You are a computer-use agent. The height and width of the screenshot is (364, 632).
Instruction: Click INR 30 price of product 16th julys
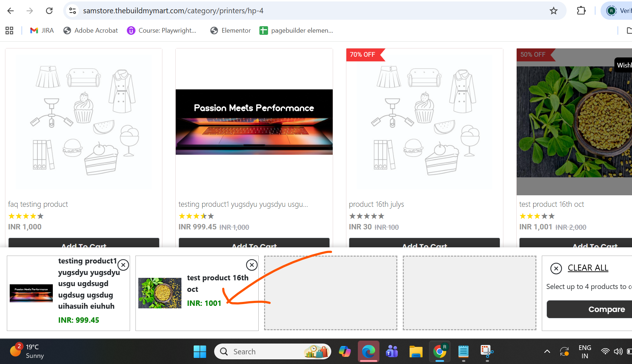[360, 227]
